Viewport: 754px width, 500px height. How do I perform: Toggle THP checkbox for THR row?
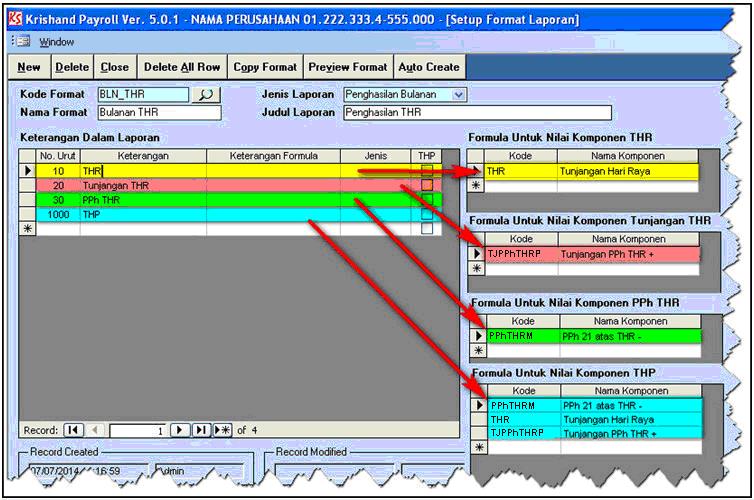point(427,170)
